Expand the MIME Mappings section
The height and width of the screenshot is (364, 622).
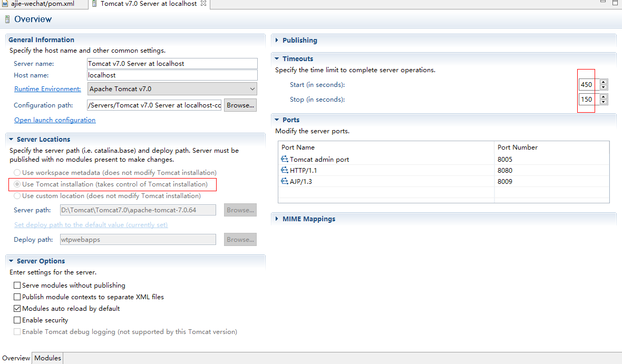click(277, 219)
